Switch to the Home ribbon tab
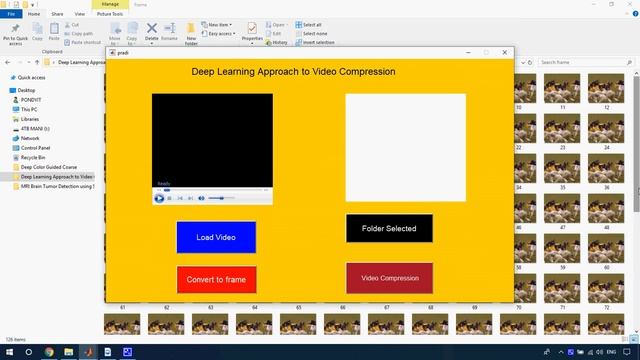Image resolution: width=640 pixels, height=360 pixels. (x=34, y=14)
